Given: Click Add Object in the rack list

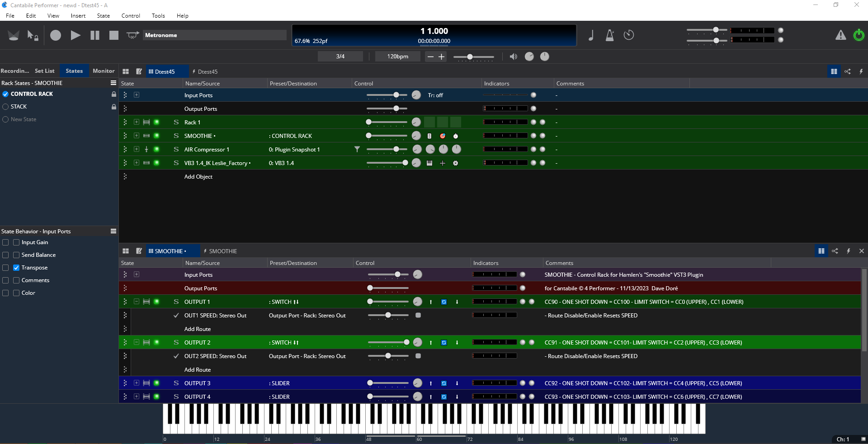Looking at the screenshot, I should pyautogui.click(x=198, y=177).
